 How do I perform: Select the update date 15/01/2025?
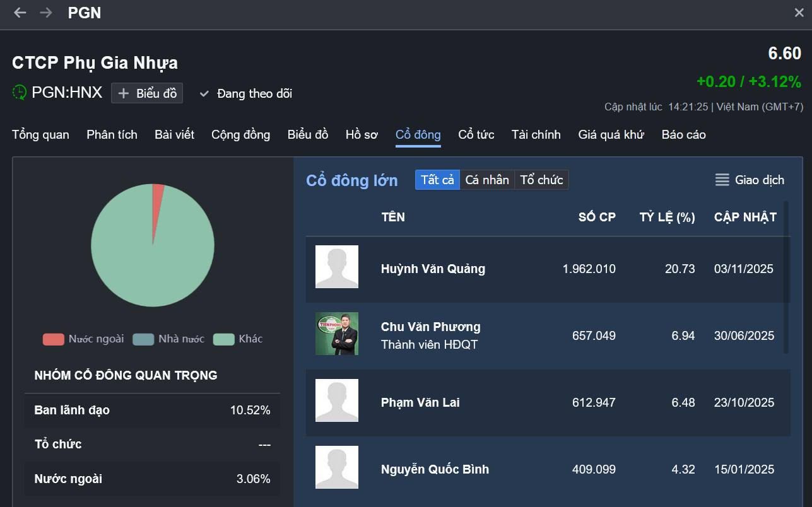pyautogui.click(x=744, y=469)
